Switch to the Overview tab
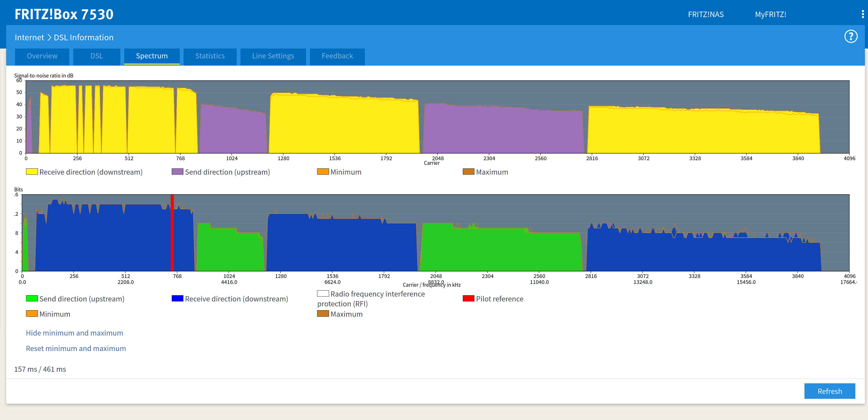The height and width of the screenshot is (420, 868). pyautogui.click(x=42, y=56)
